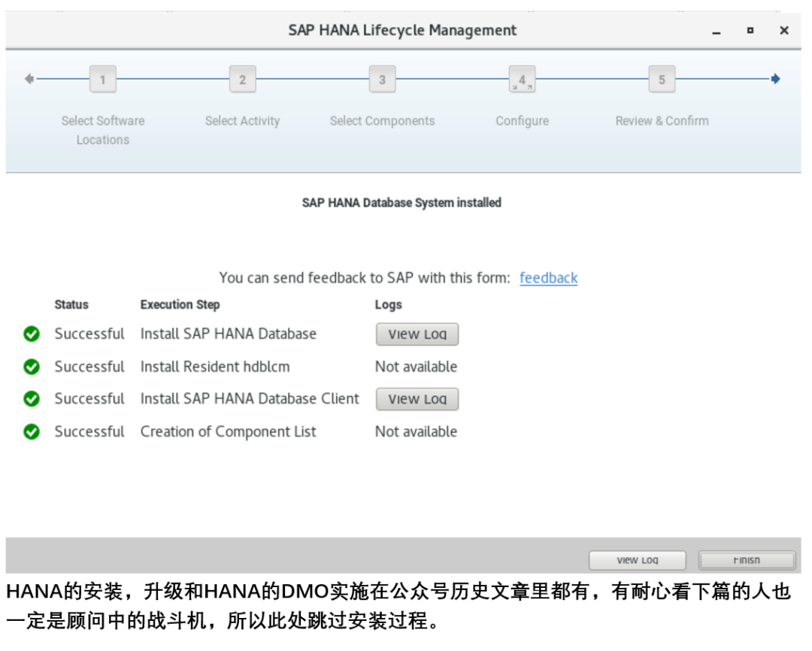Select step 1 Select Software Locations
Viewport: 812px width, 651px height.
click(102, 79)
